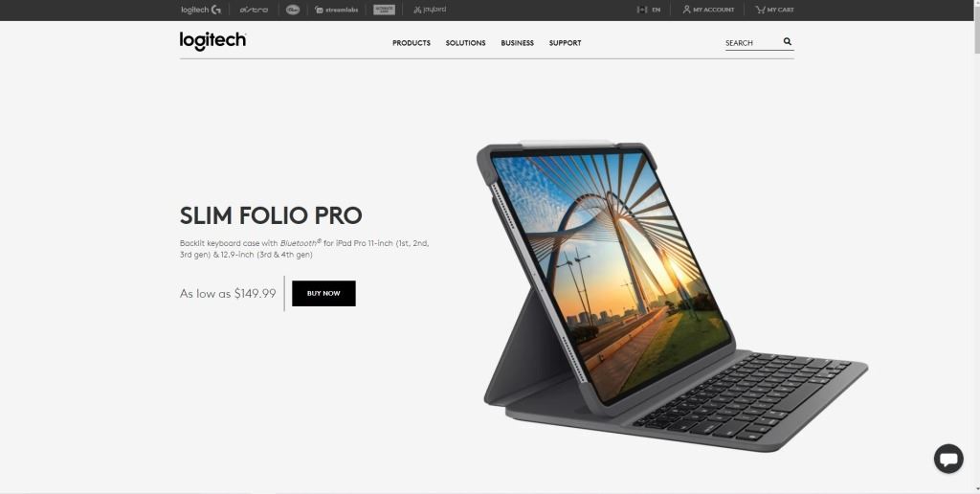Click the gray badge logo after Streamlabs
980x494 pixels.
click(x=384, y=10)
